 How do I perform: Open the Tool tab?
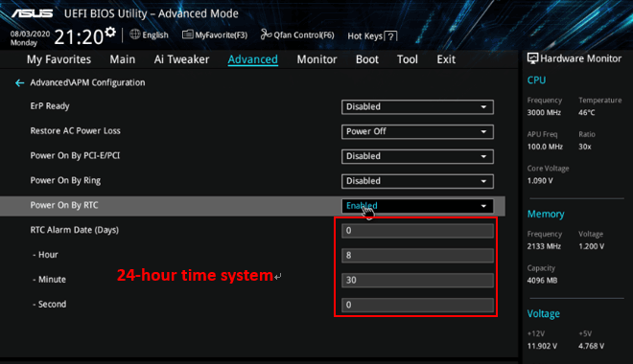point(408,59)
